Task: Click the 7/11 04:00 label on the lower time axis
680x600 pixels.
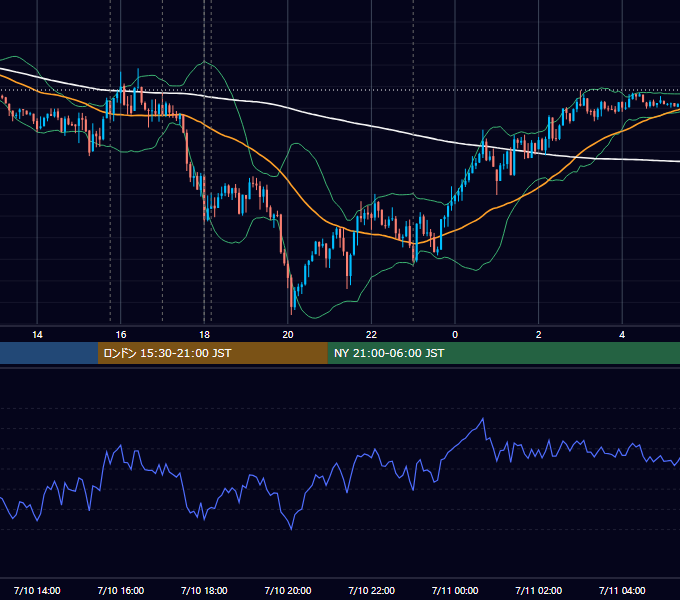Action: 622,590
